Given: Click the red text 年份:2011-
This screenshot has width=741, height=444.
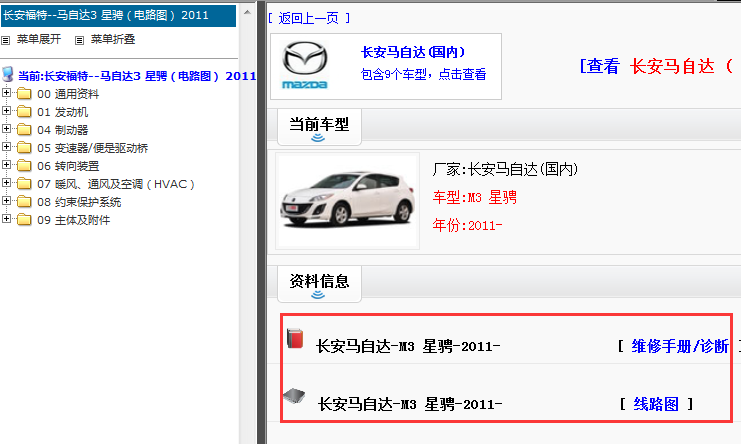Looking at the screenshot, I should coord(467,225).
